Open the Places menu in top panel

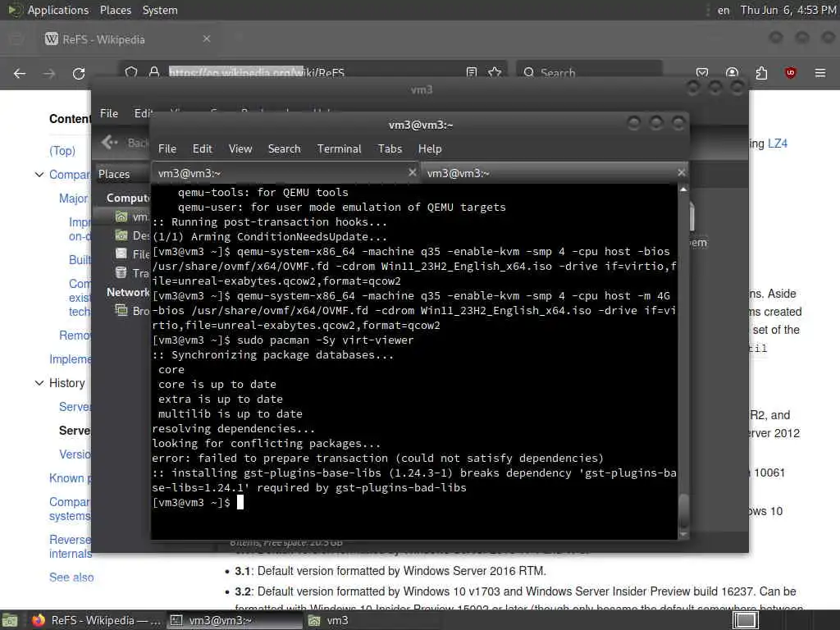pos(115,10)
